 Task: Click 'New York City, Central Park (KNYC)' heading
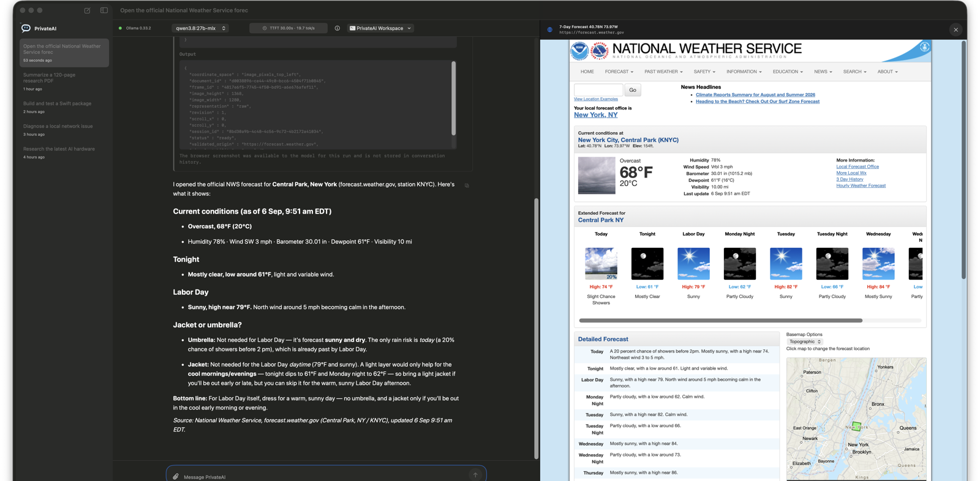[628, 140]
